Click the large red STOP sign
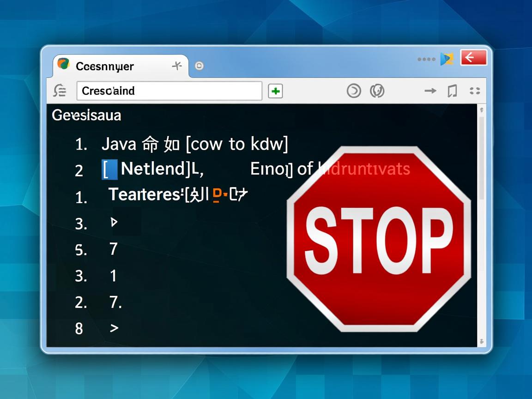Screen dimensions: 532x399 tap(379, 239)
